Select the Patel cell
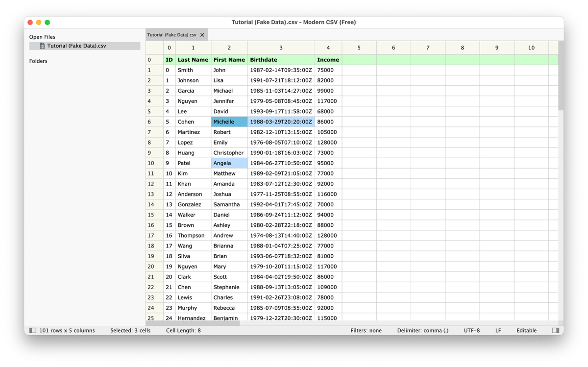 [193, 163]
